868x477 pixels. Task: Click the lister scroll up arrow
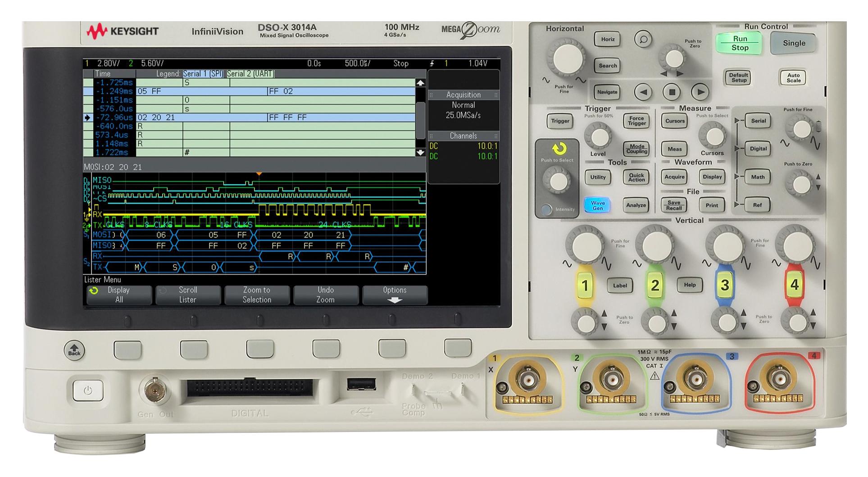[x=420, y=83]
